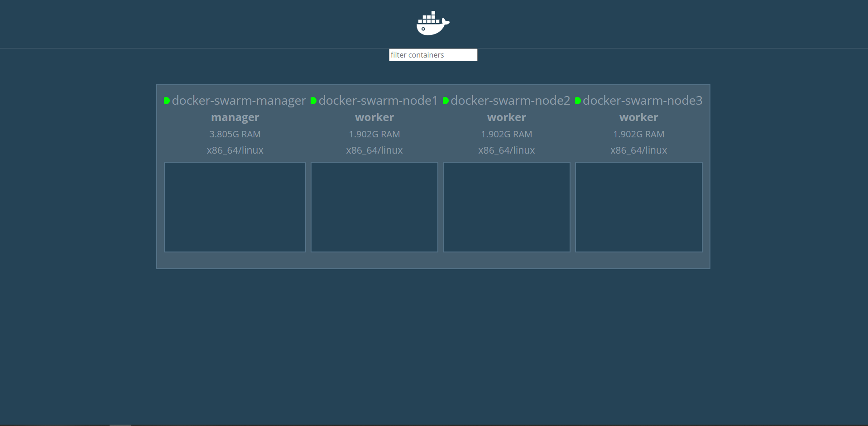868x426 pixels.
Task: Open the docker-swarm-node3 container panel
Action: click(638, 207)
